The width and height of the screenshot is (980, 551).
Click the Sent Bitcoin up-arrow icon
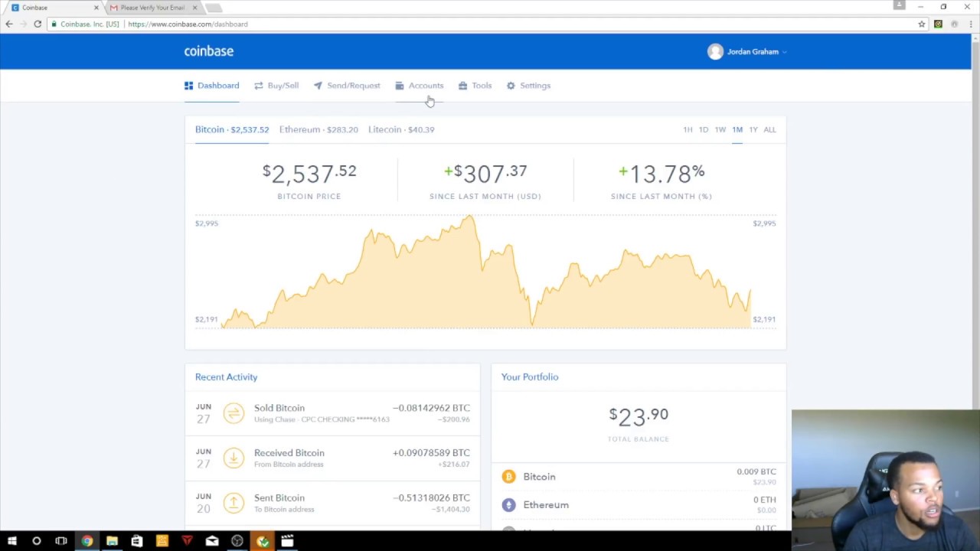pos(234,503)
